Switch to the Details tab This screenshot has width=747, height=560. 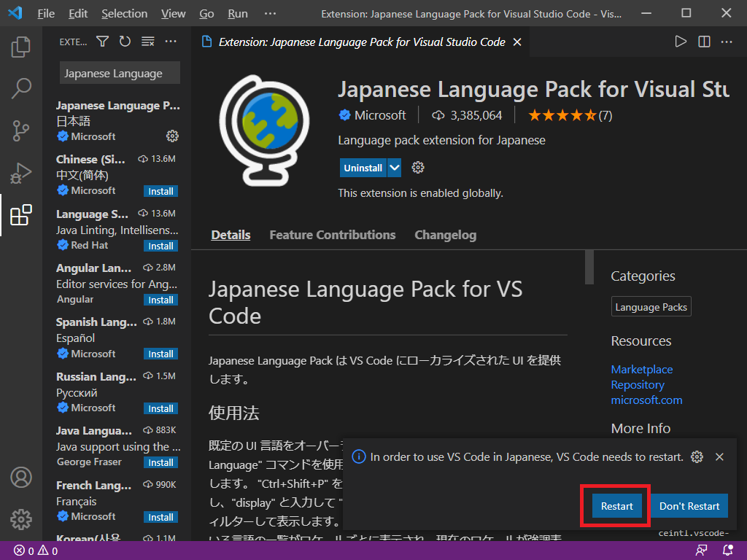point(231,235)
